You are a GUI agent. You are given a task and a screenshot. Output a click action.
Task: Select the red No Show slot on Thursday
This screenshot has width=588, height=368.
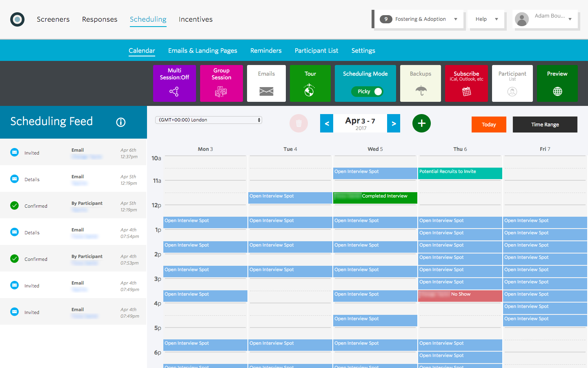tap(460, 296)
